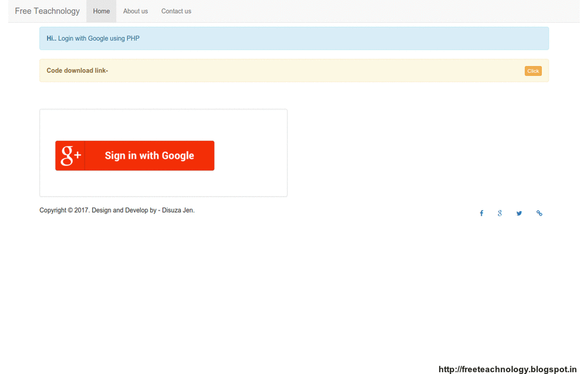The height and width of the screenshot is (374, 588).
Task: Open the chain link icon in footer
Action: point(539,213)
